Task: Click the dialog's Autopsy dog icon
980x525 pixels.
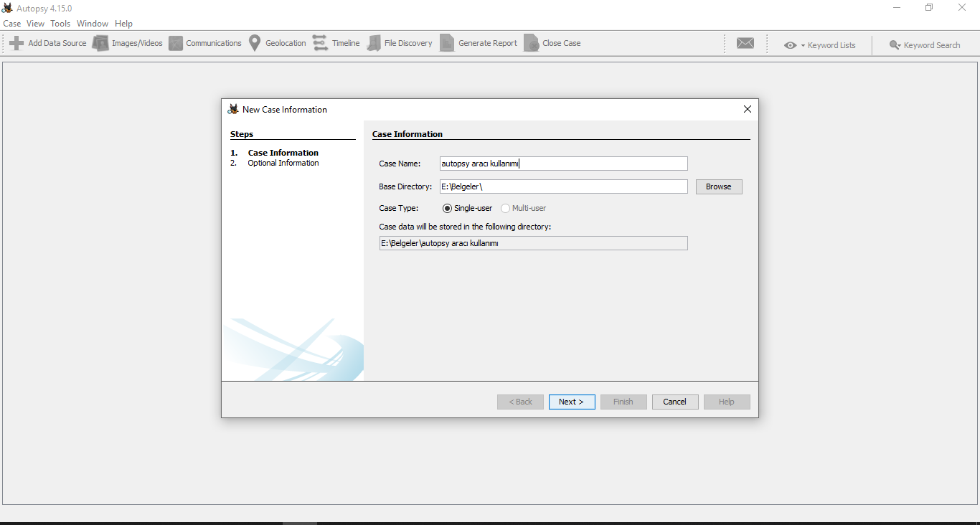Action: tap(233, 109)
